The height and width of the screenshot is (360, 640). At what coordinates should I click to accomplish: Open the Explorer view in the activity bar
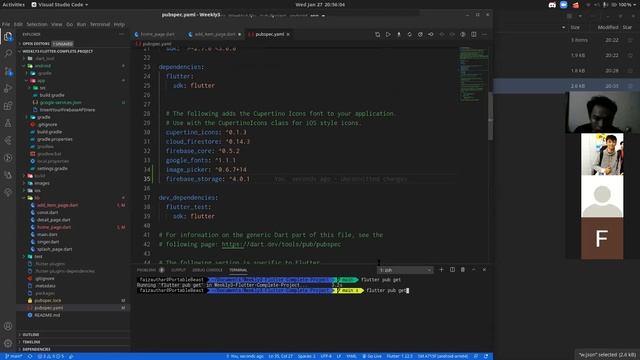(x=8, y=37)
